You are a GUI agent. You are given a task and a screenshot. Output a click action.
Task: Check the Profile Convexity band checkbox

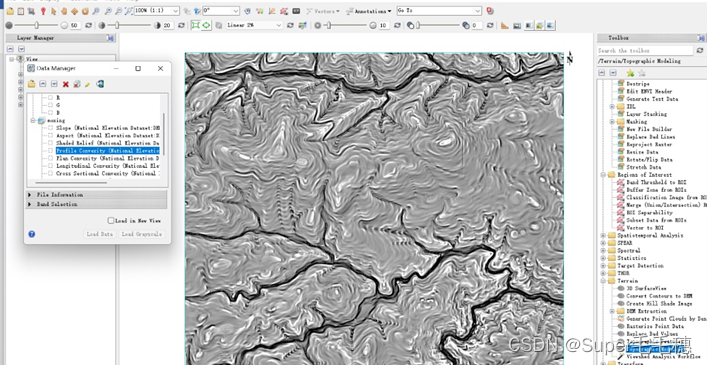(x=50, y=151)
